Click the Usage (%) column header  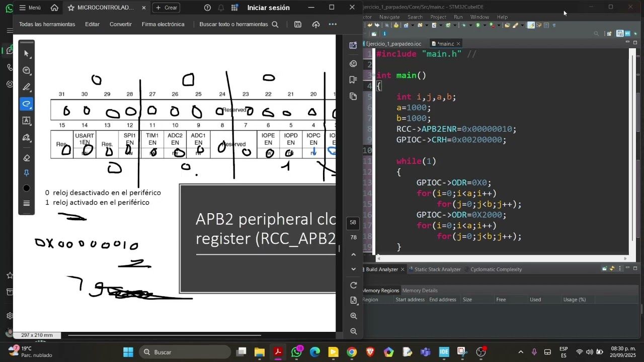point(575,300)
